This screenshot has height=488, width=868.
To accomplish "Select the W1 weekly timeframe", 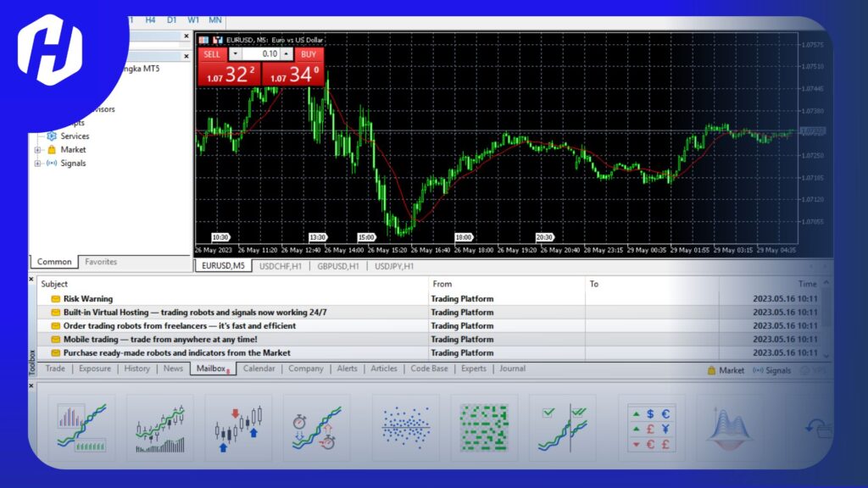I will [193, 19].
